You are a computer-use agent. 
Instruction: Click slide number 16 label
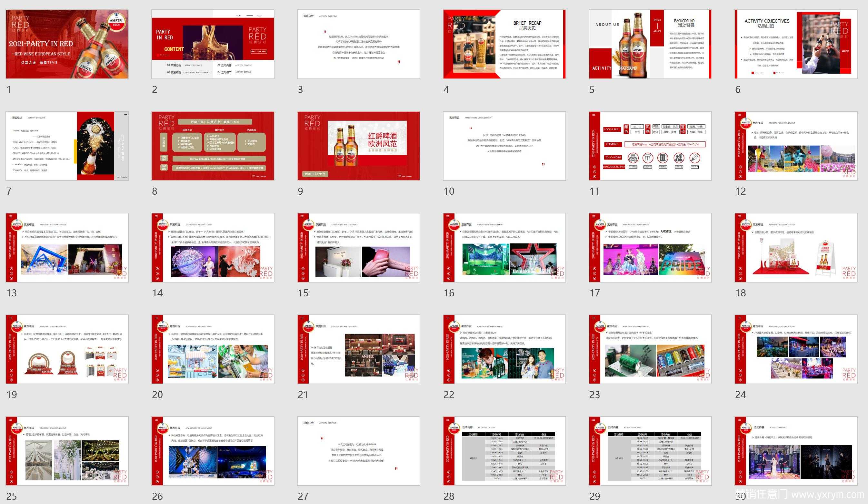[449, 293]
